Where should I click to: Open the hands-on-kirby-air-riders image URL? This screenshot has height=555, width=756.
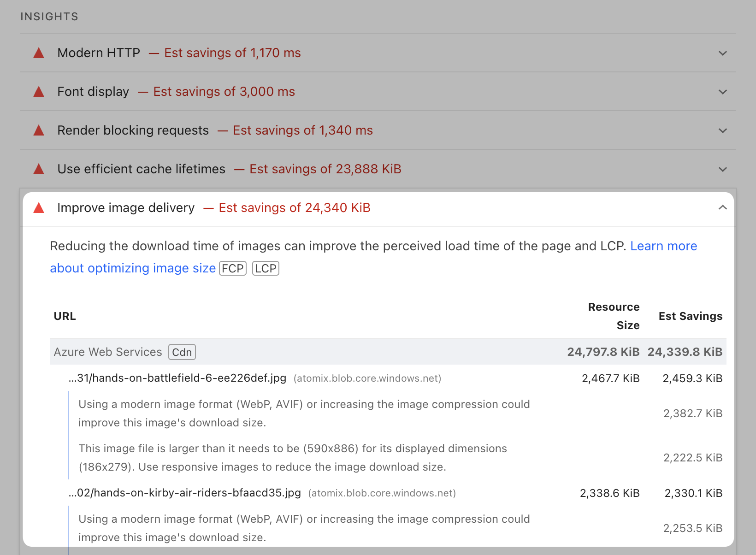coord(185,493)
